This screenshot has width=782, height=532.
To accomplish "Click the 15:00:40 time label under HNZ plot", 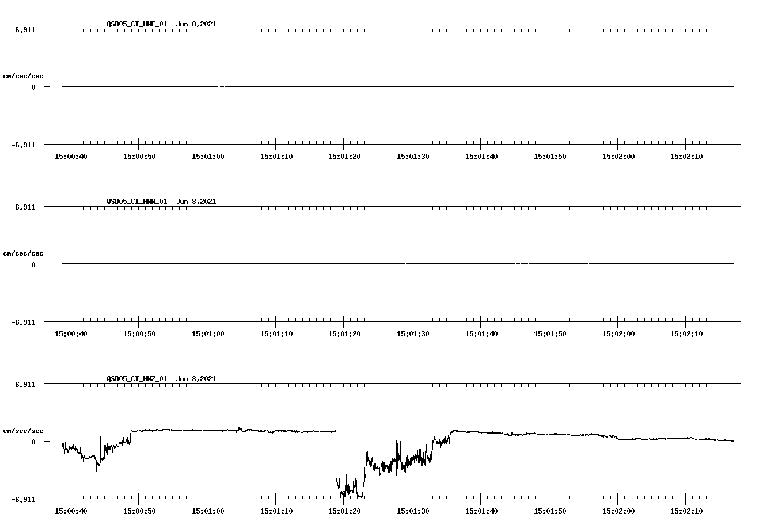I will 71,511.
